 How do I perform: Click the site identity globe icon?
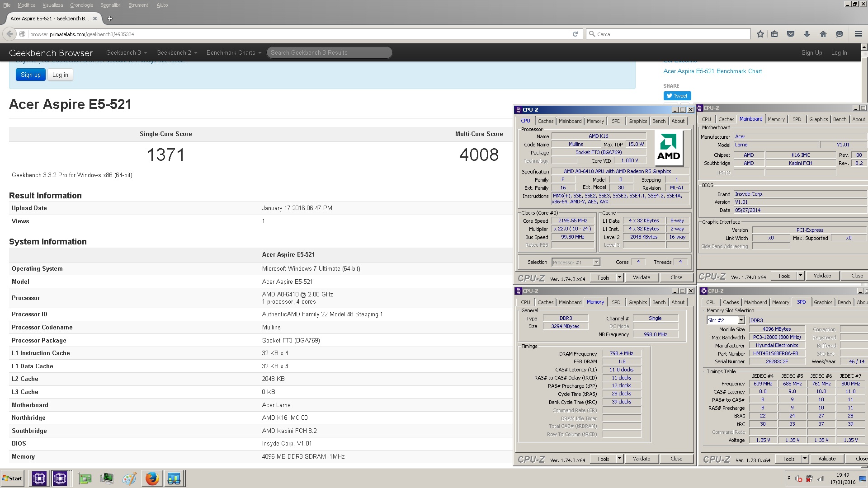click(22, 34)
